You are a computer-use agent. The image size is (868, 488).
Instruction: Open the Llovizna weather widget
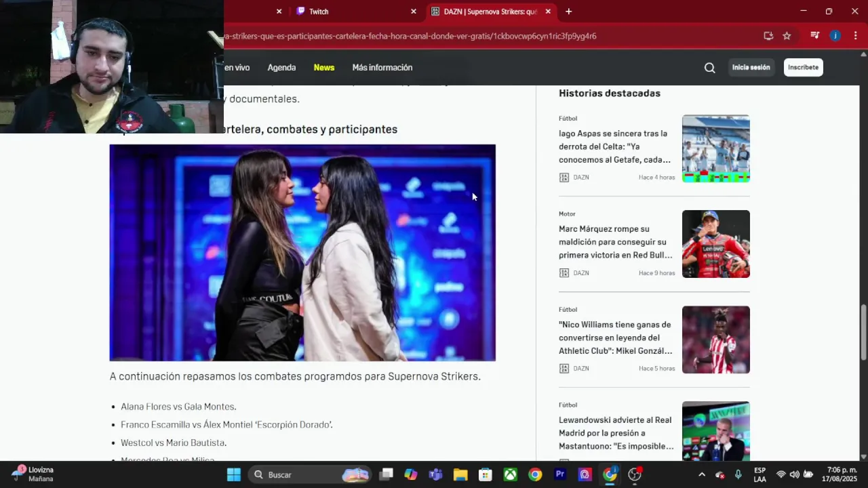[x=33, y=474]
